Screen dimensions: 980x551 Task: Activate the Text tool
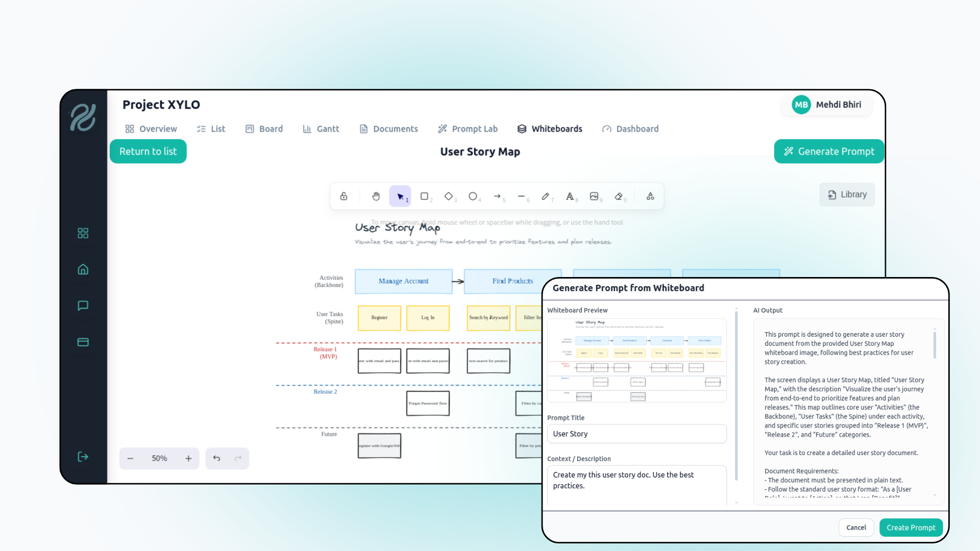coord(570,196)
